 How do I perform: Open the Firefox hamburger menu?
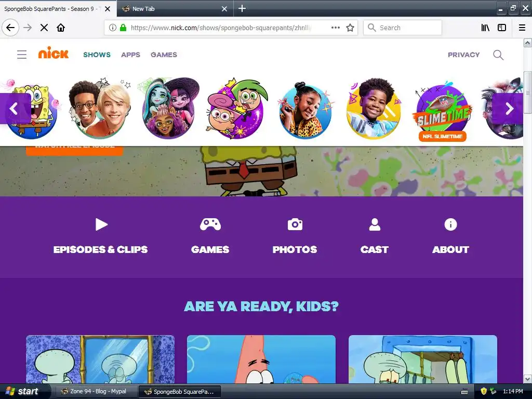[522, 28]
